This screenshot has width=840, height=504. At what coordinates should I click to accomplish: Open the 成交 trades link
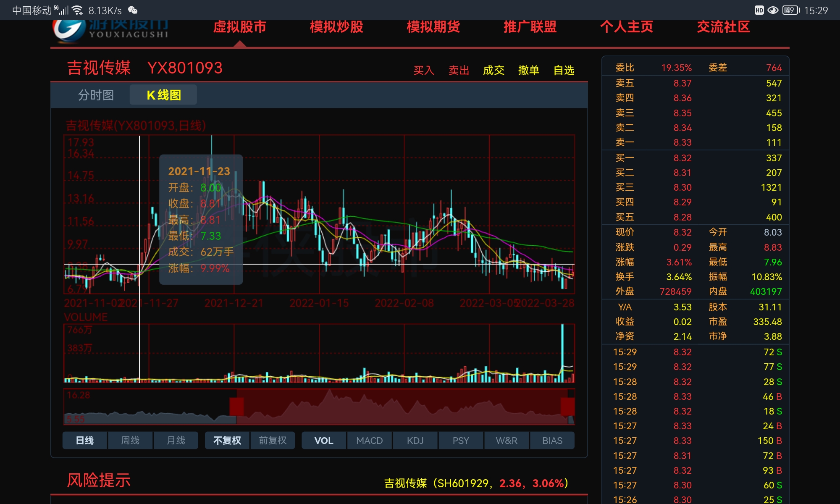tap(493, 70)
